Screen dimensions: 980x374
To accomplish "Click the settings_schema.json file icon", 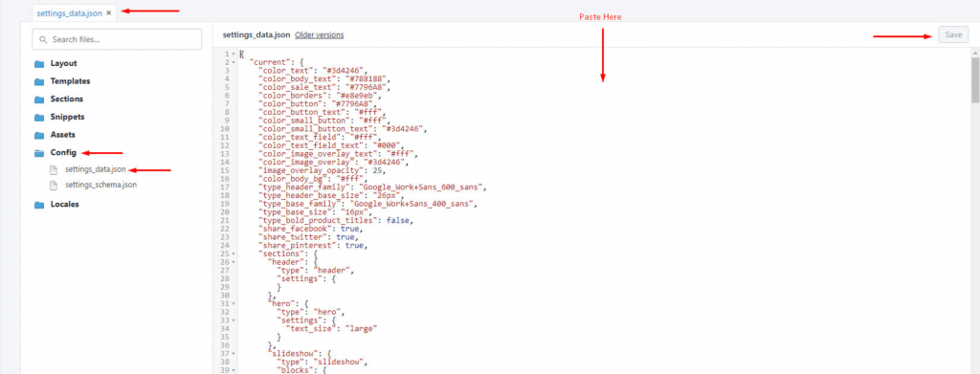I will tap(54, 185).
